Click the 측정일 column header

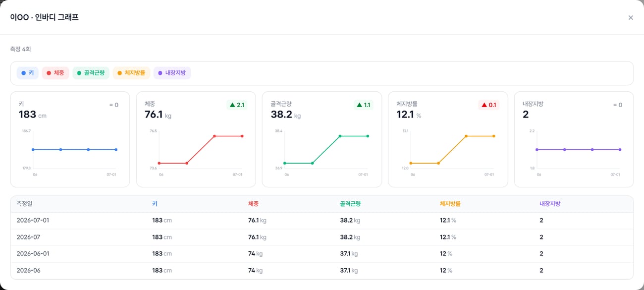pyautogui.click(x=24, y=204)
